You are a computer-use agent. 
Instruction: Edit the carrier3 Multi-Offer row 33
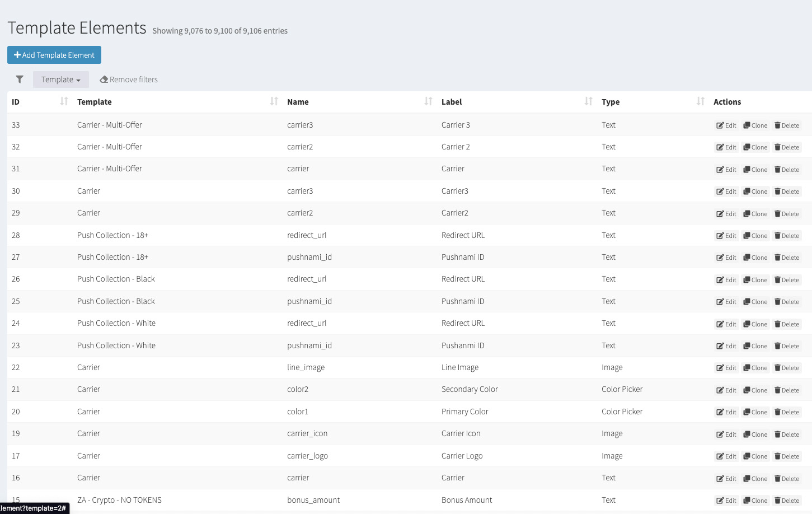coord(726,125)
